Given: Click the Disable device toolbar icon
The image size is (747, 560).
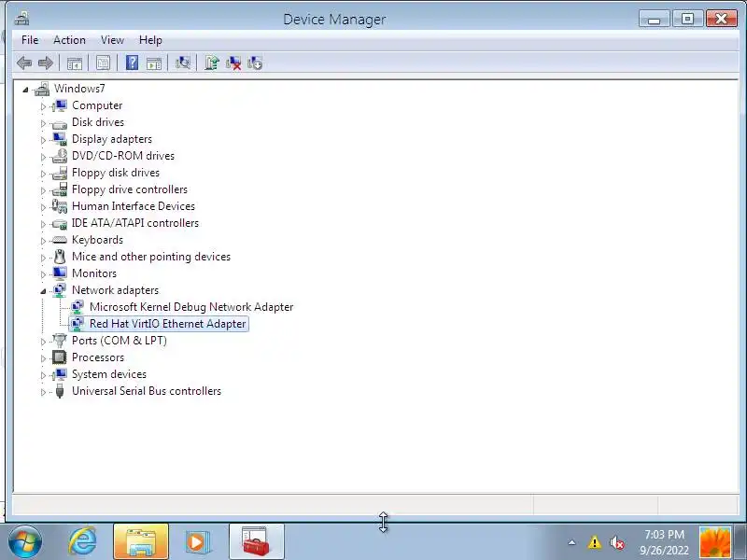Looking at the screenshot, I should pyautogui.click(x=255, y=63).
